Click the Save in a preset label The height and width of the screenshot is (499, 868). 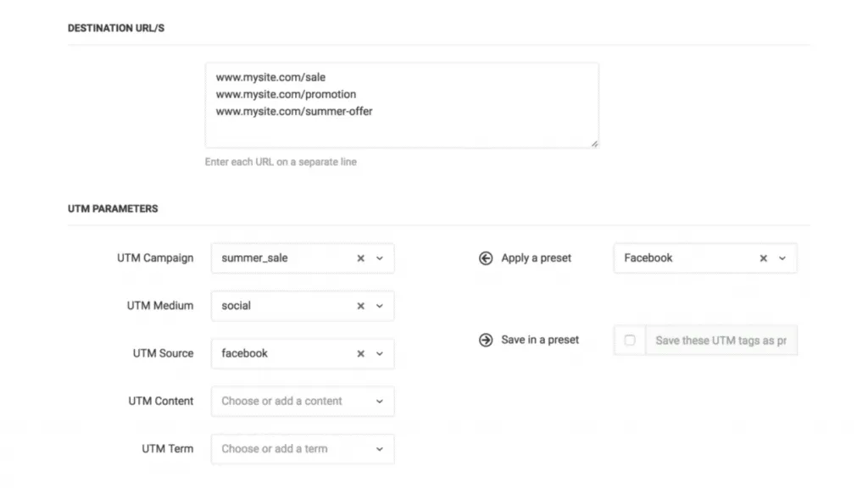coord(540,340)
